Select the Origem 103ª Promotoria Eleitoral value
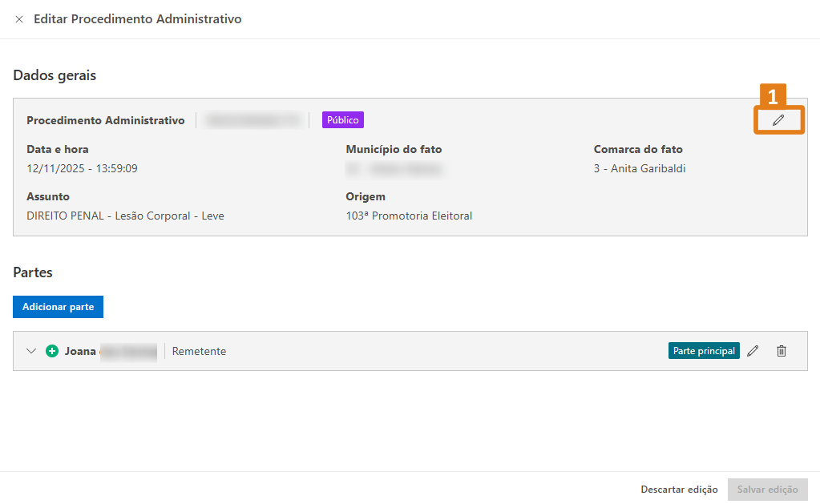Screen dimensions: 820x504 click(409, 215)
